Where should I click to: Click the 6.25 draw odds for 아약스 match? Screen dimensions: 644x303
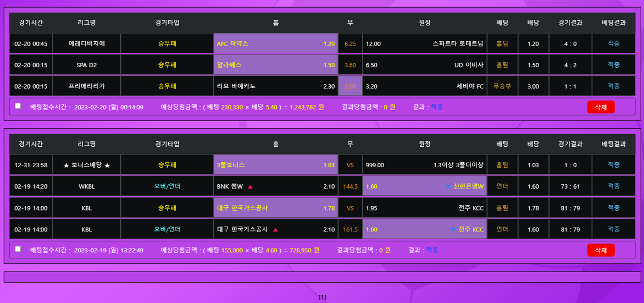(350, 43)
